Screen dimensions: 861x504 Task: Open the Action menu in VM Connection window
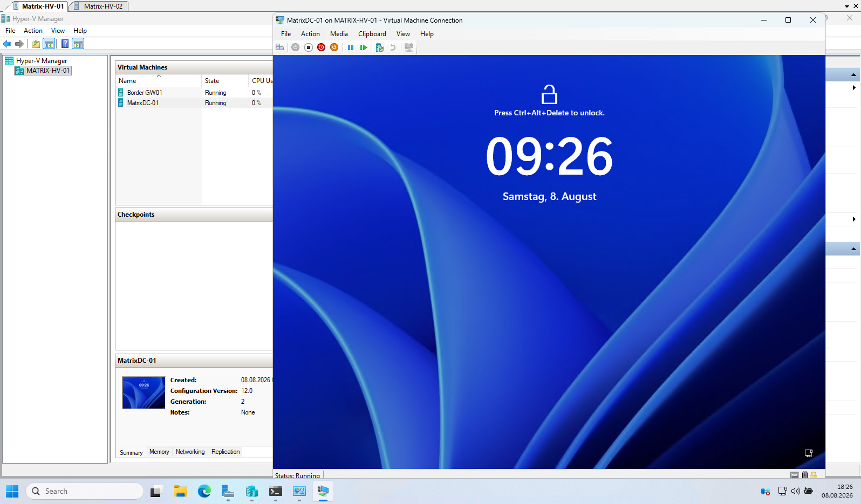(x=310, y=34)
